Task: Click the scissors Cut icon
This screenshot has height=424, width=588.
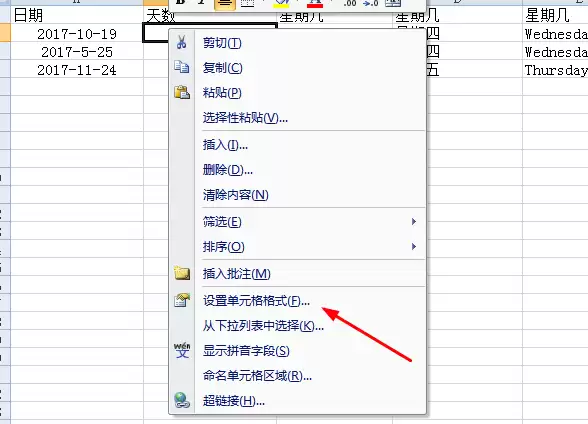Action: tap(182, 42)
